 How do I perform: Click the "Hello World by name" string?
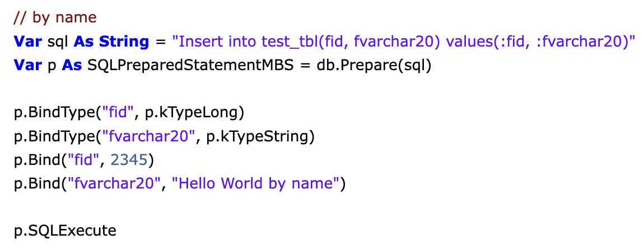coord(255,183)
